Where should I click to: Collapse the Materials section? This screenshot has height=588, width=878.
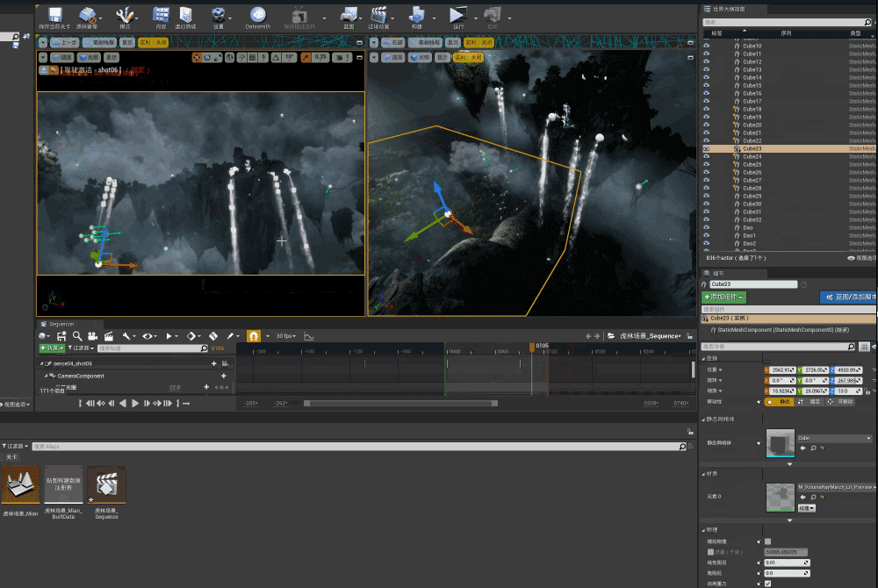click(704, 474)
